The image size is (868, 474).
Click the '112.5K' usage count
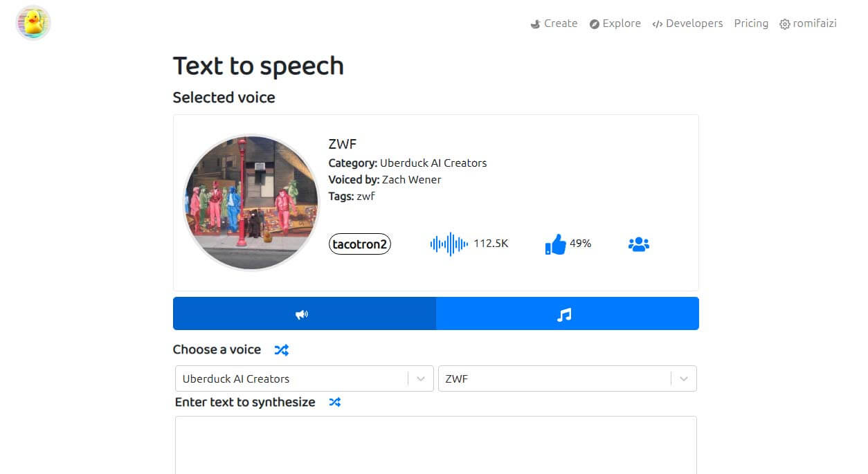pyautogui.click(x=491, y=244)
